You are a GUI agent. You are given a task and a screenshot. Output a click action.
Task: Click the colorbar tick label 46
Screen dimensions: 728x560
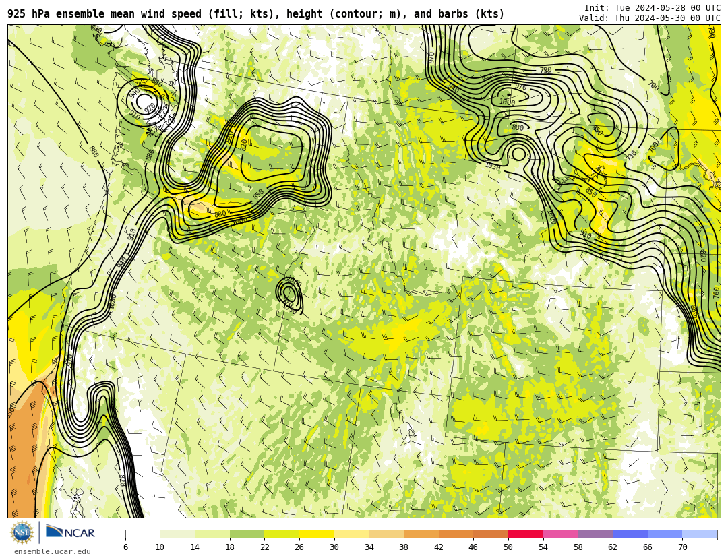[473, 547]
